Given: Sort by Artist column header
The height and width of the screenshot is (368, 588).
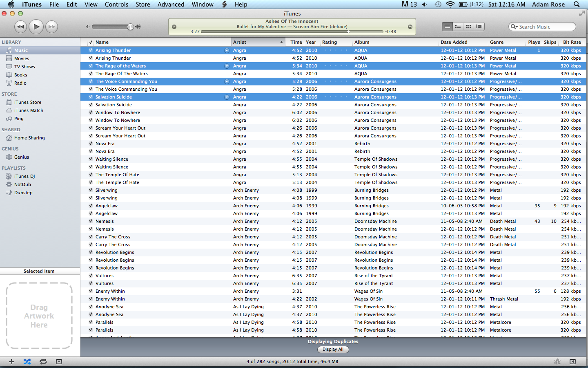Looking at the screenshot, I should coord(258,42).
